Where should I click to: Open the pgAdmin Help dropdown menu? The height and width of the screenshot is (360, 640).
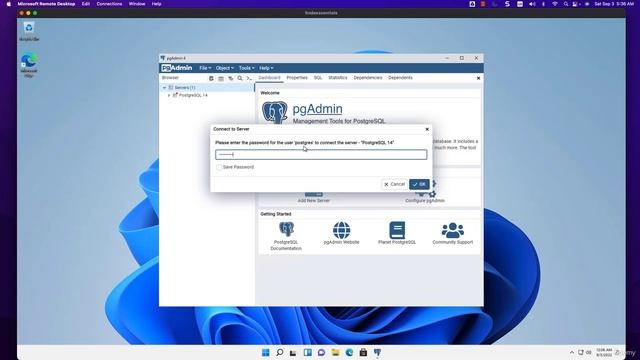click(x=266, y=68)
